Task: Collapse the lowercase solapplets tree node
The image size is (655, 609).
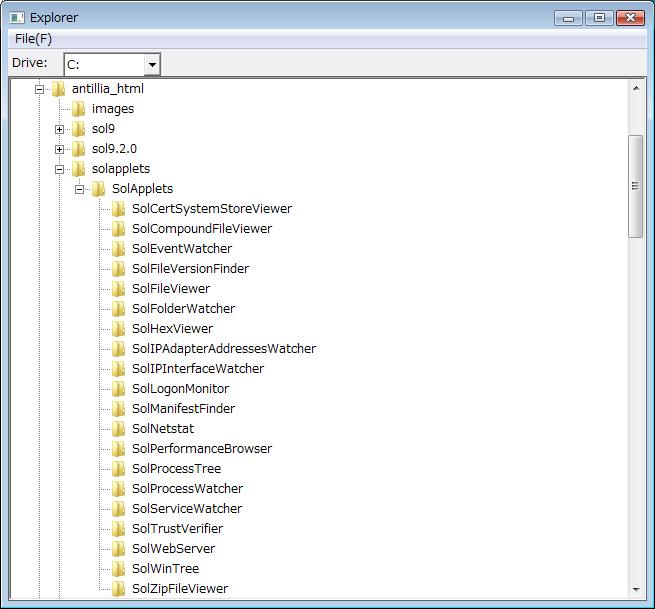Action: [x=59, y=170]
